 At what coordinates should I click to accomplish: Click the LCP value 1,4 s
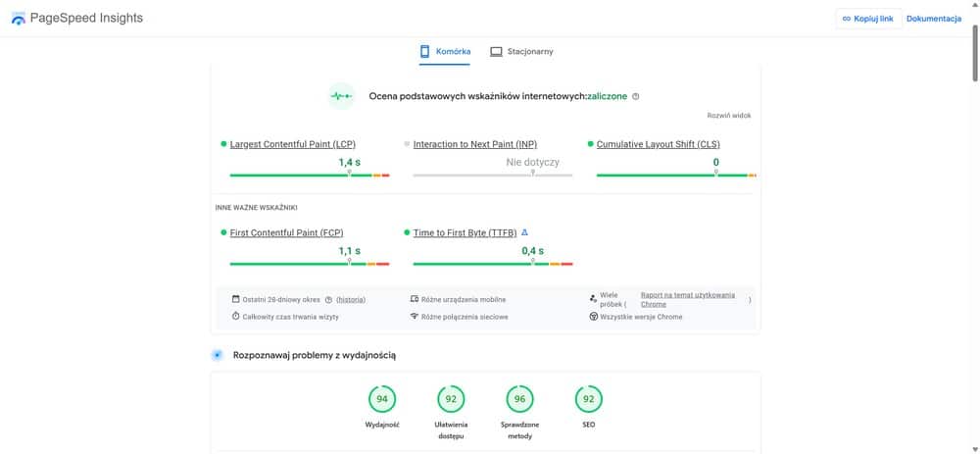350,162
